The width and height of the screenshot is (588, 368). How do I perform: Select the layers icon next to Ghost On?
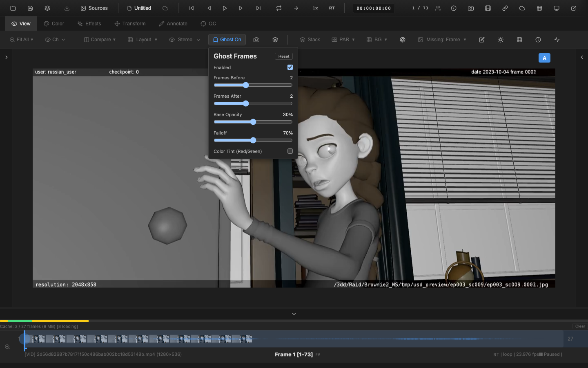pyautogui.click(x=275, y=40)
